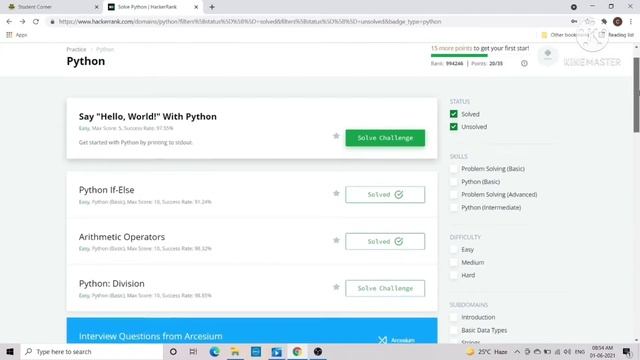Open the Python: Division challenge title
This screenshot has width=640, height=360.
click(x=111, y=284)
